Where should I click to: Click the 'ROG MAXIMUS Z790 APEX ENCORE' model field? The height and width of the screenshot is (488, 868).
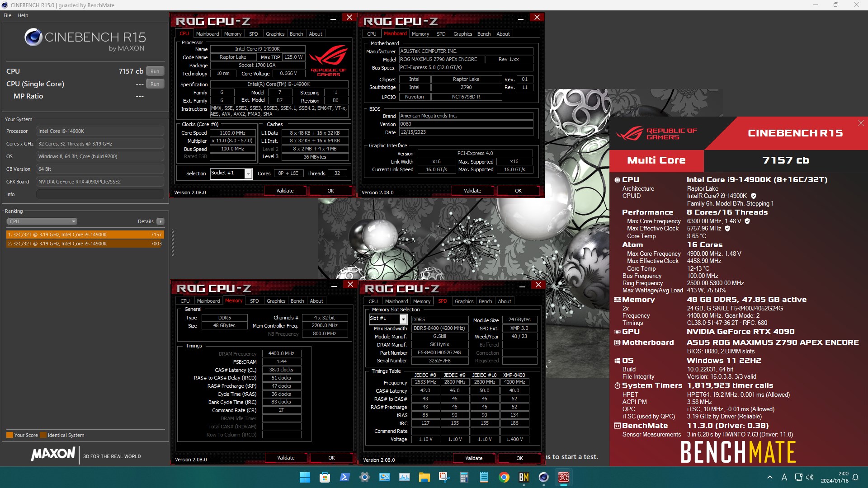click(x=441, y=60)
